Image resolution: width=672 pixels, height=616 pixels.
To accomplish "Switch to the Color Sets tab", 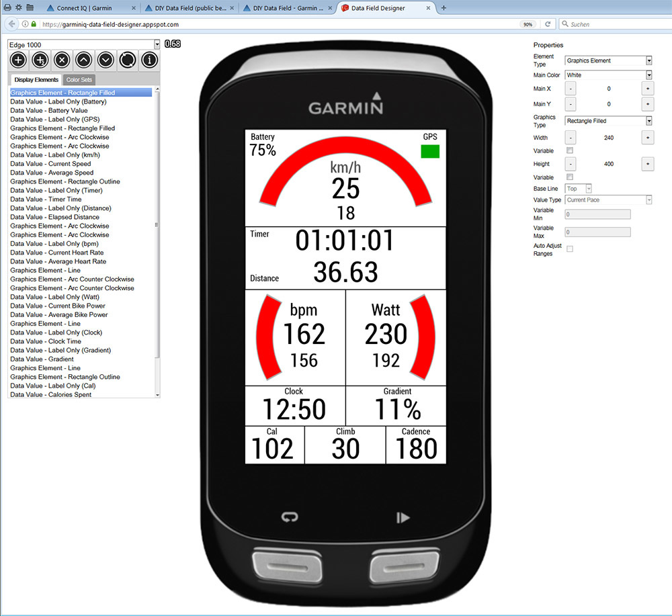I will (79, 80).
